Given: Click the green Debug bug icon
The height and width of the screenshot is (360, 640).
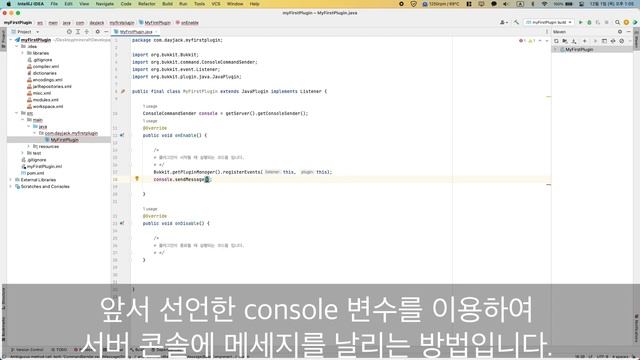Looking at the screenshot, I should [x=589, y=22].
